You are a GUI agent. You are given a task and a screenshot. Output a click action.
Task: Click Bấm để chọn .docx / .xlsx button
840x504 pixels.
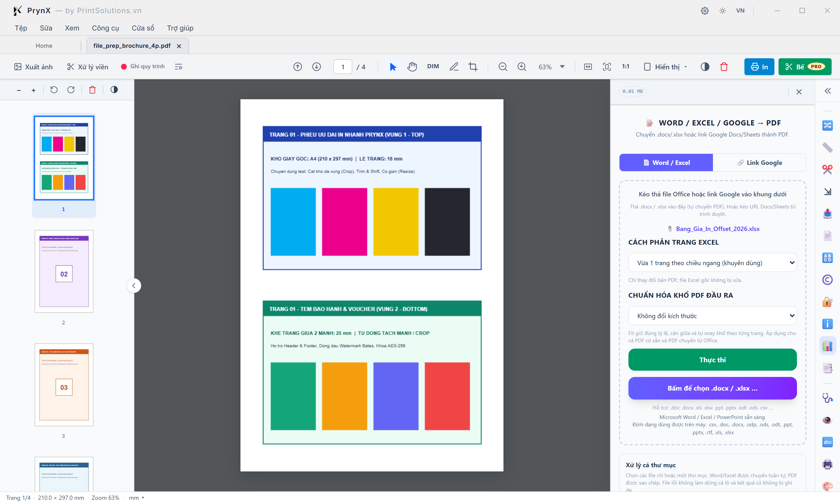[712, 388]
